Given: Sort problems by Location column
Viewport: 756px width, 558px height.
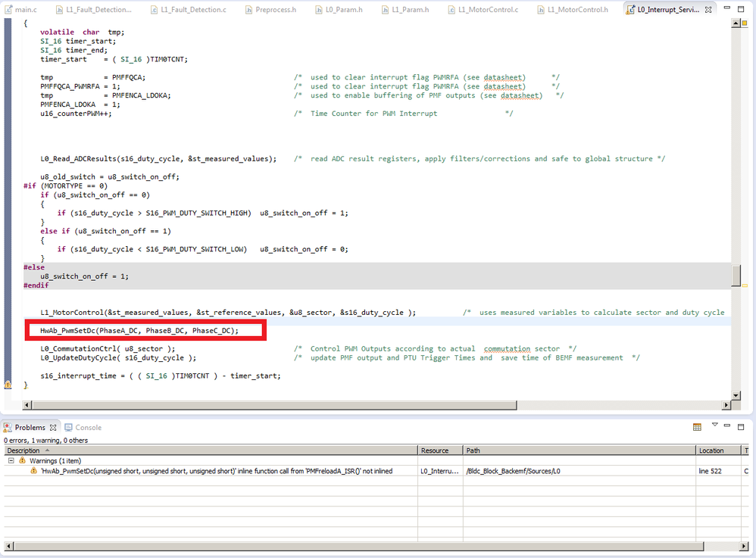Looking at the screenshot, I should click(718, 450).
